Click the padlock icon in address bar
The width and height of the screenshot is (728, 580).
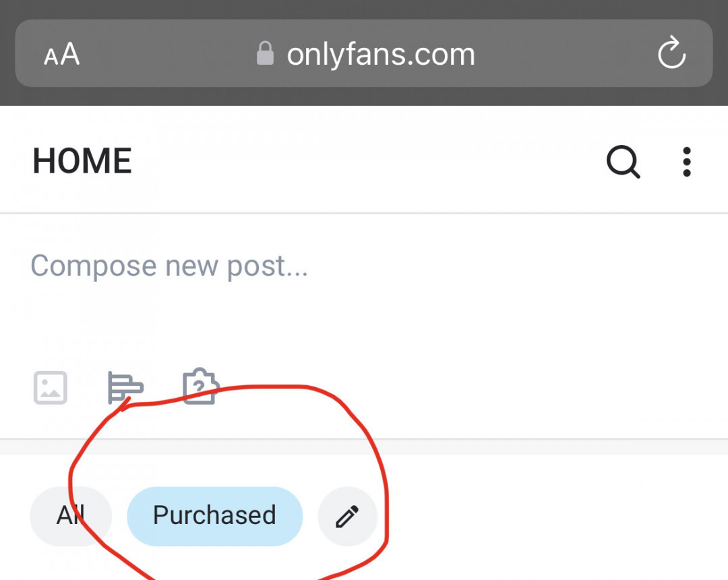(266, 54)
